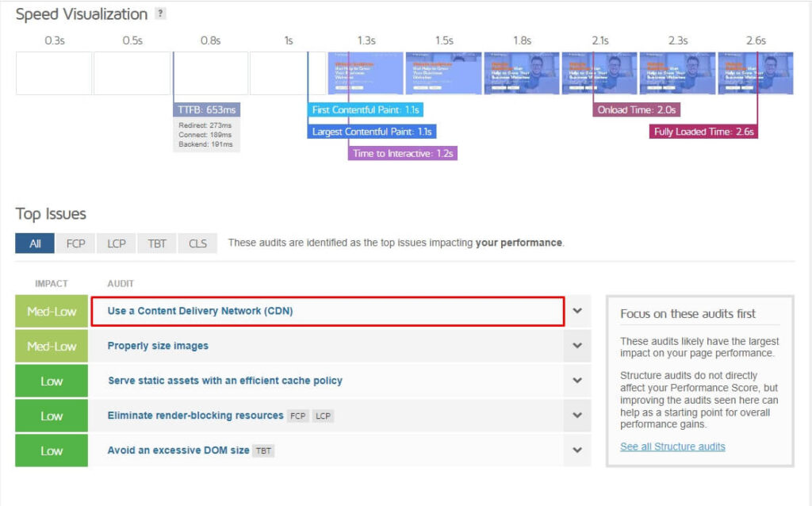This screenshot has height=506, width=812.
Task: Expand the efficient cache policy audit chevron
Action: coord(577,381)
